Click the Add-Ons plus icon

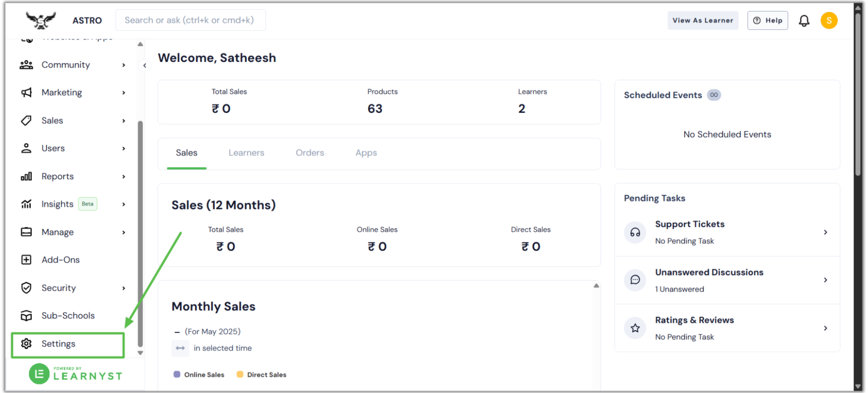[x=26, y=260]
